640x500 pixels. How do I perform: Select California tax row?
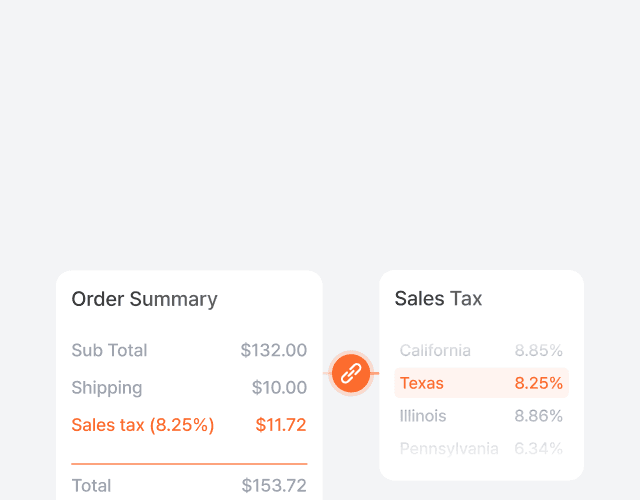(x=435, y=351)
